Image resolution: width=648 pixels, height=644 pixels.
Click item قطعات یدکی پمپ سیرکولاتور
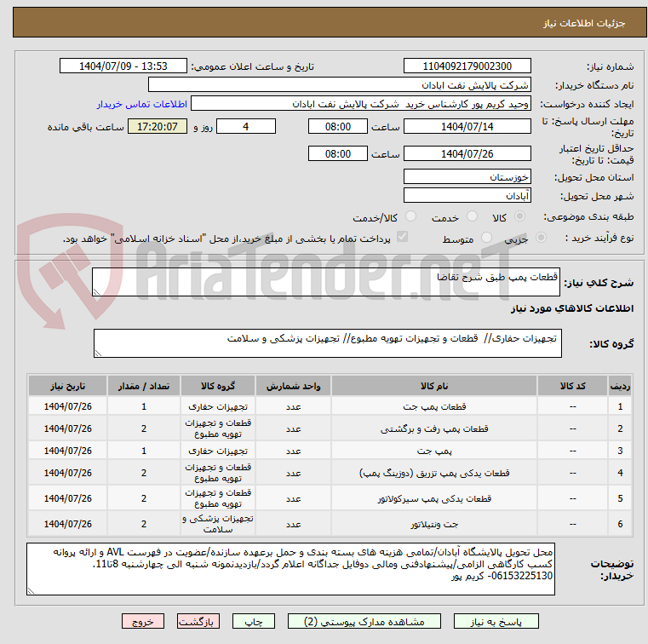[x=434, y=498]
